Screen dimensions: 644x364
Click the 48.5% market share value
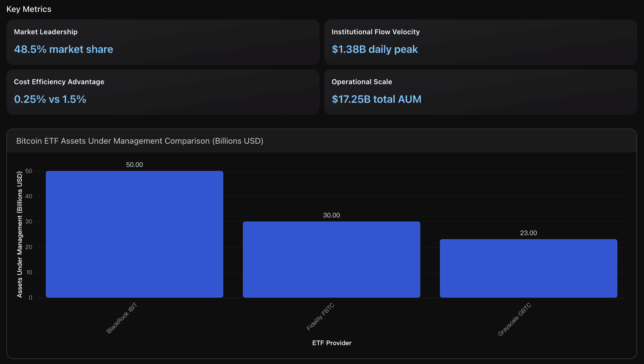click(x=64, y=49)
